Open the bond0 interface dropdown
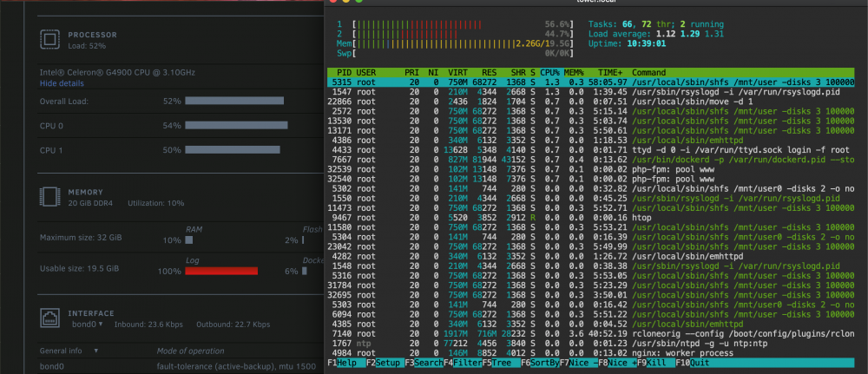 click(x=88, y=325)
